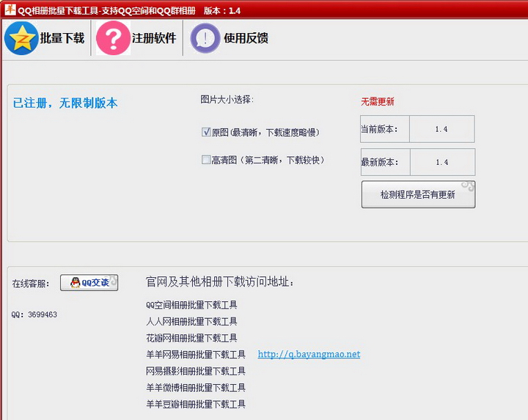Click the penguin icon on QQ交谈 button
This screenshot has height=420, width=528.
pos(75,282)
